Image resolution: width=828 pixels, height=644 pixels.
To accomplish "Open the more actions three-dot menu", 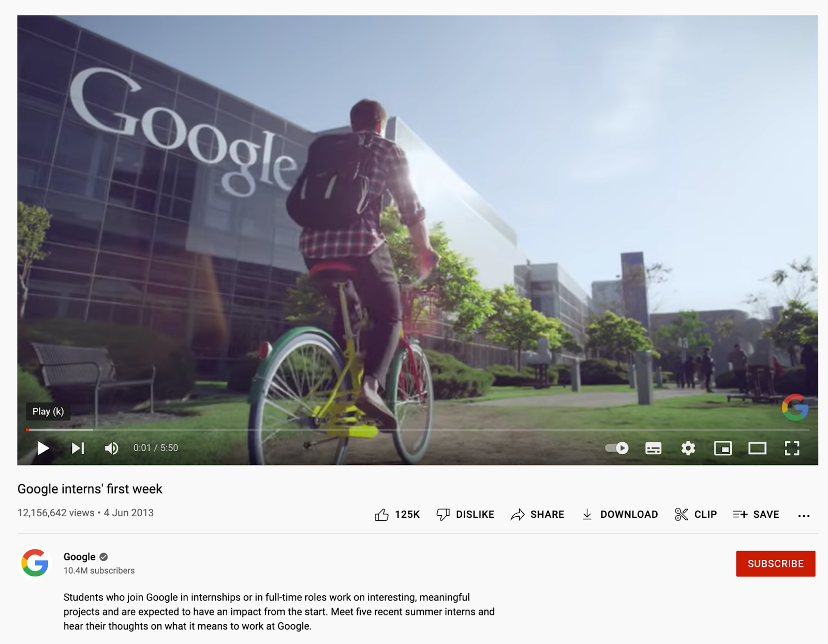I will tap(804, 516).
